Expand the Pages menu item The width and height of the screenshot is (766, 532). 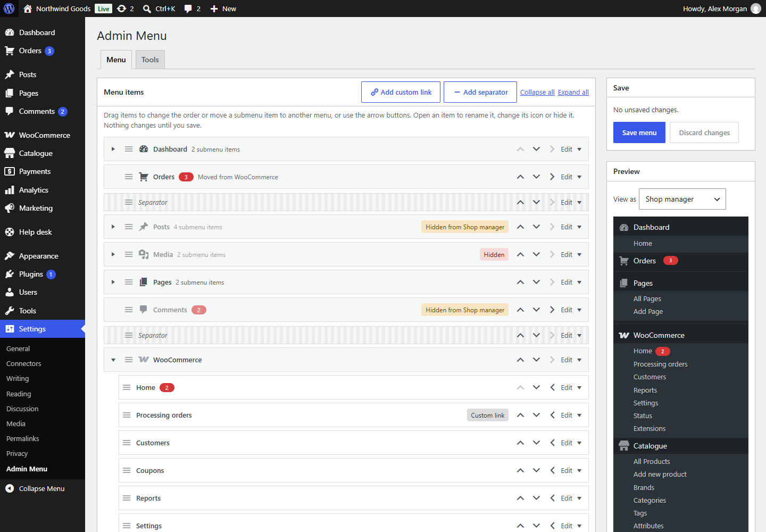(x=113, y=282)
